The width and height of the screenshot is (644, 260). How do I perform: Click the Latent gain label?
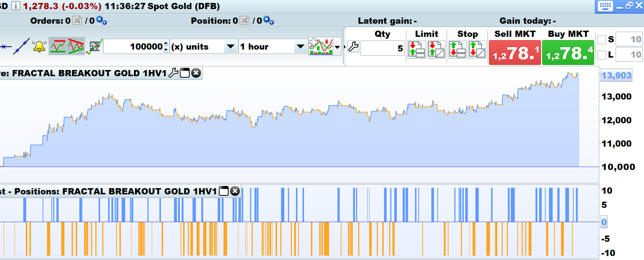pyautogui.click(x=385, y=21)
